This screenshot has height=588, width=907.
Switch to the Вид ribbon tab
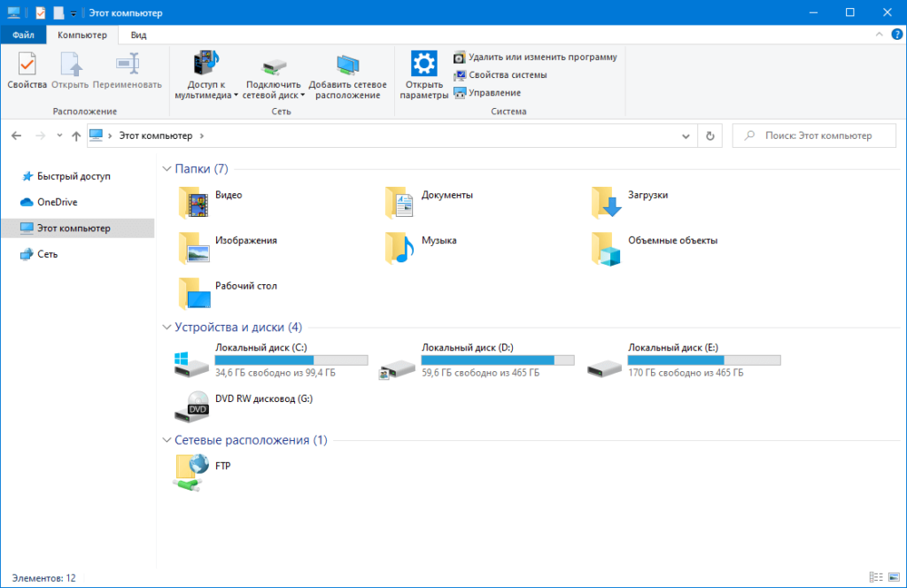pyautogui.click(x=138, y=35)
